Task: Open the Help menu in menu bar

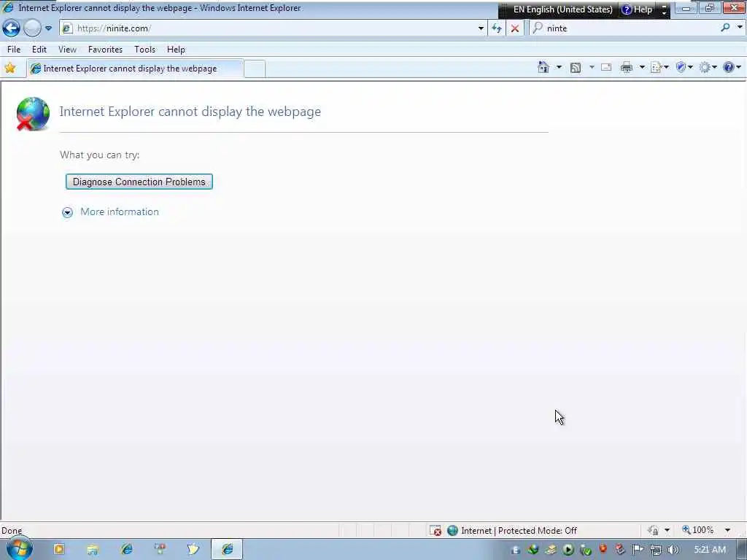Action: pos(176,50)
